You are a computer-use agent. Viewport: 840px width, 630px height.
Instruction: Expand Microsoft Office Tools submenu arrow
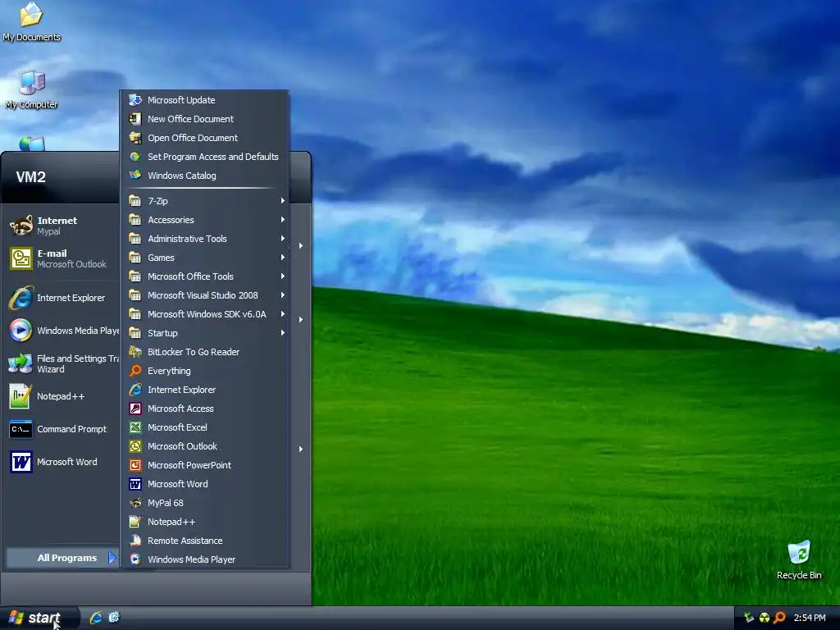click(282, 276)
